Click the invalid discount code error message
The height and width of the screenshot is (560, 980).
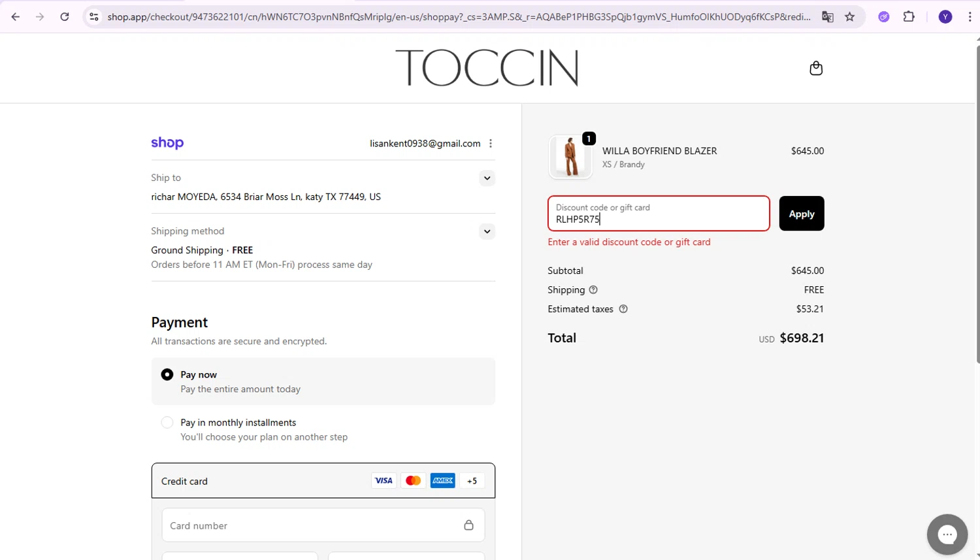coord(629,242)
